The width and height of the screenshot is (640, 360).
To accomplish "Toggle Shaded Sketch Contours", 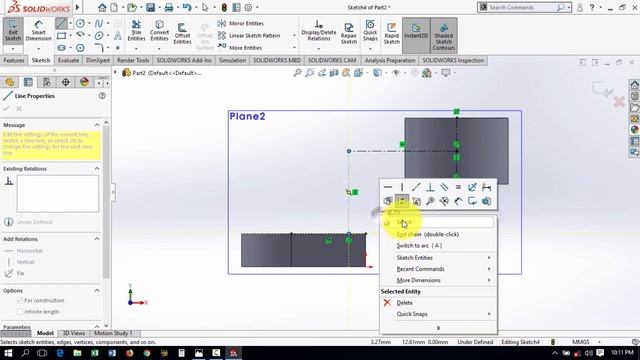I will pyautogui.click(x=444, y=36).
